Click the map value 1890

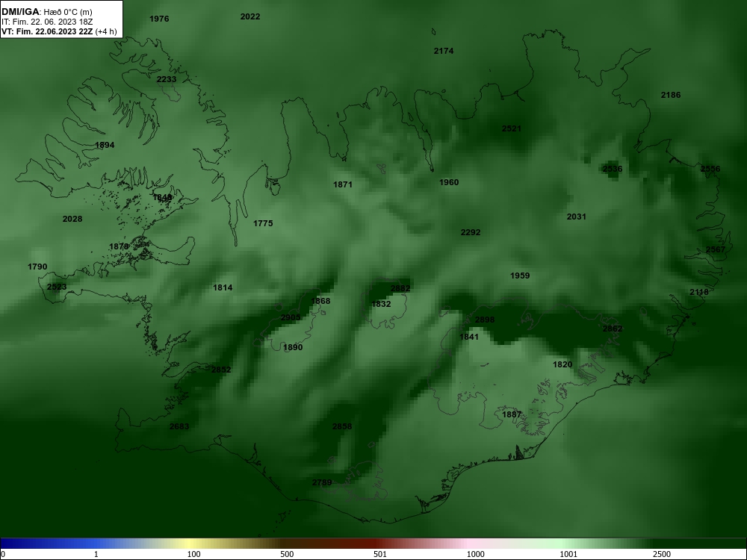(293, 348)
